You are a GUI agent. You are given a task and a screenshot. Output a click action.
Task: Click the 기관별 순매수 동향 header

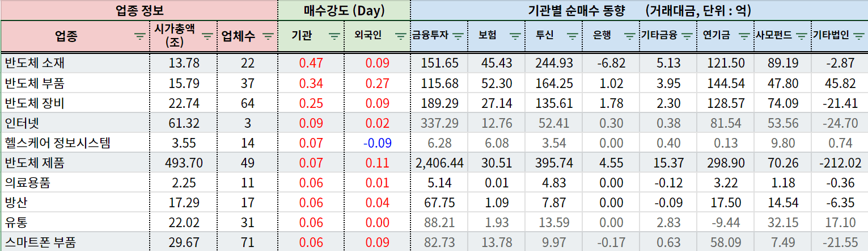coord(638,10)
